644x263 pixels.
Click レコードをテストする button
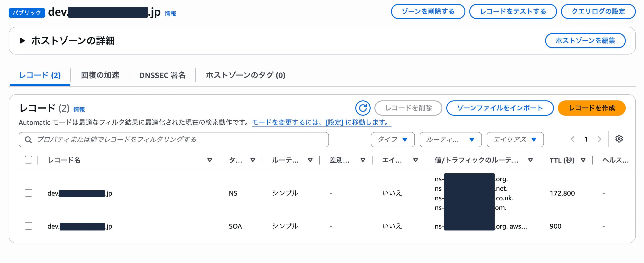coord(513,11)
